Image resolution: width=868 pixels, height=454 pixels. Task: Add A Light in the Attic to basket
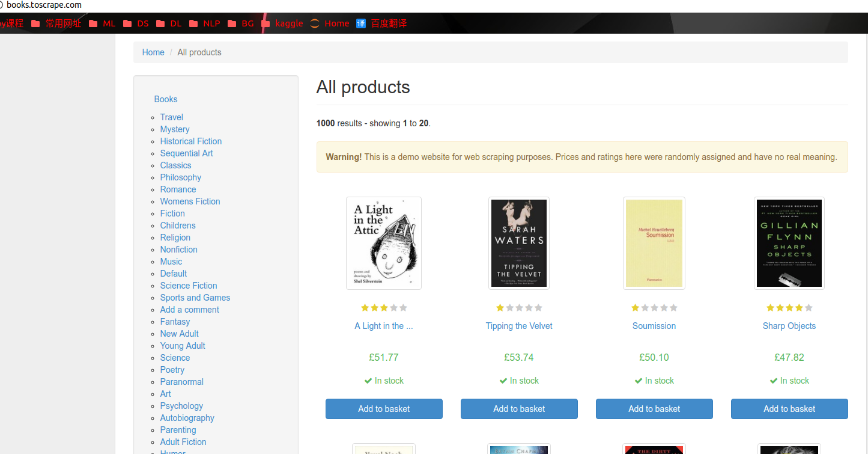[x=384, y=409]
